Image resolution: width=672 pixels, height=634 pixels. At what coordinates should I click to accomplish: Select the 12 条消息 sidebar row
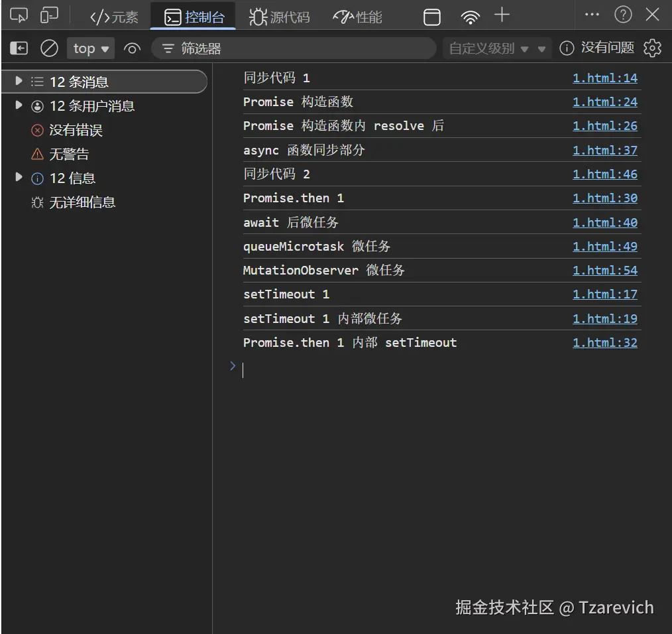(105, 82)
